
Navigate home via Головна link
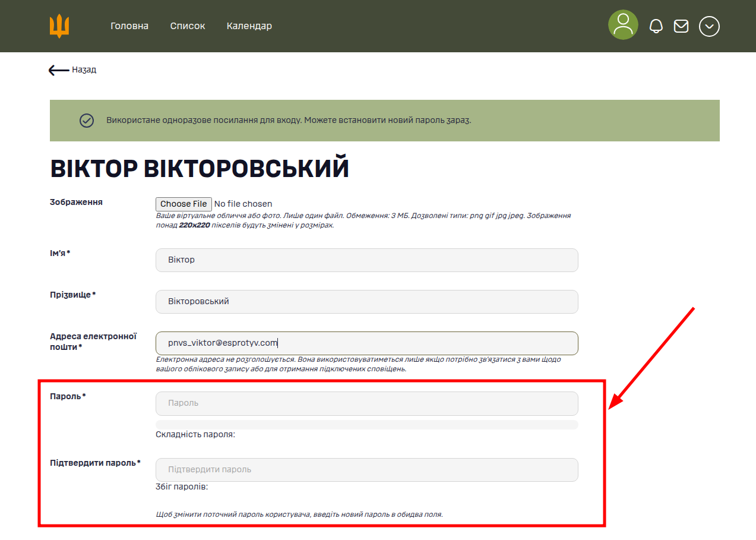point(129,26)
